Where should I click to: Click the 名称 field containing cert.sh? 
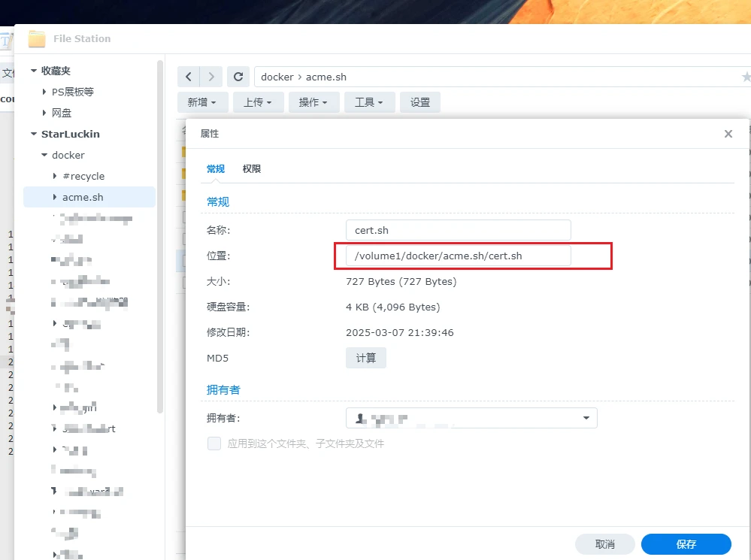click(x=459, y=230)
